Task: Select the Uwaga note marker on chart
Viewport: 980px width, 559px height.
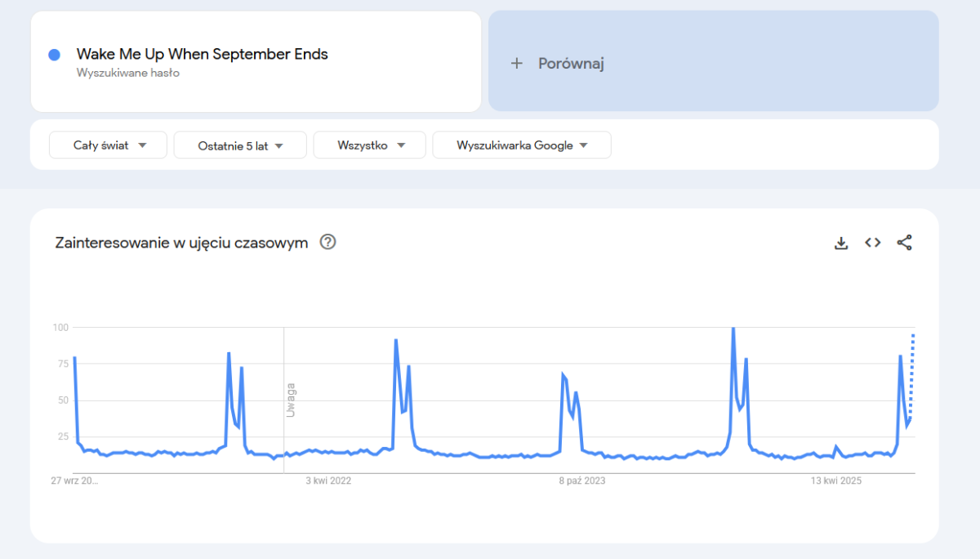Action: (290, 400)
